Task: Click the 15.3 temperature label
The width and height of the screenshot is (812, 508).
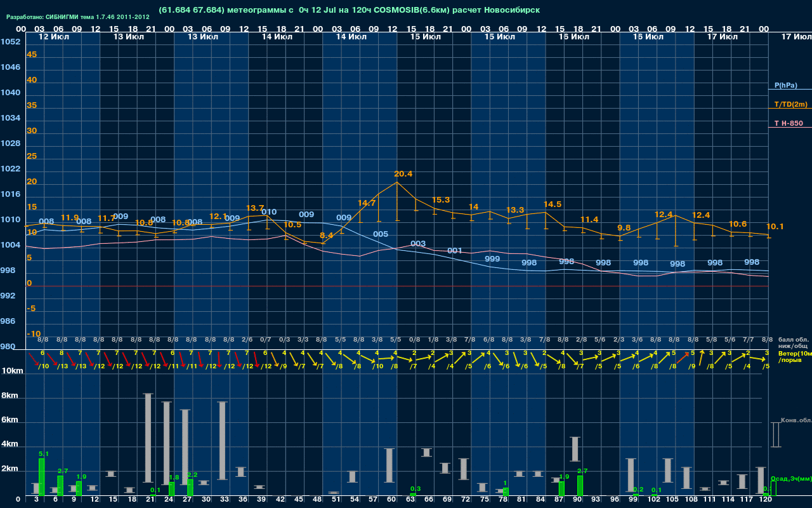Action: 440,200
